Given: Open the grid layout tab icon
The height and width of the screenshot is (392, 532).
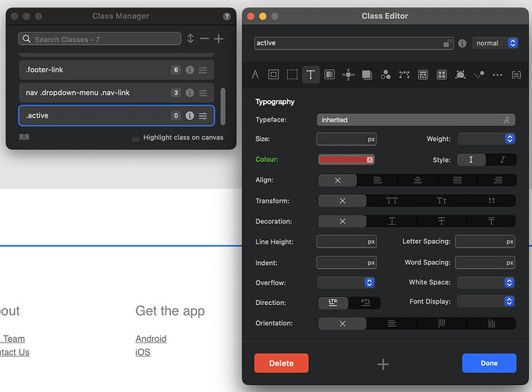Looking at the screenshot, I should coord(442,74).
